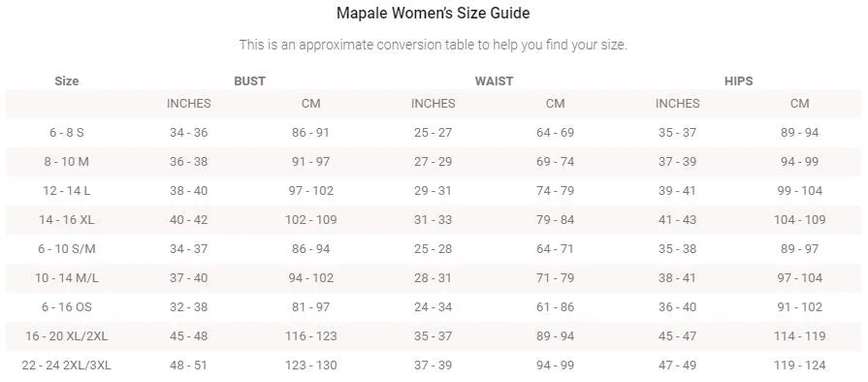Click the 6 - 10 S/M size label

(x=66, y=249)
